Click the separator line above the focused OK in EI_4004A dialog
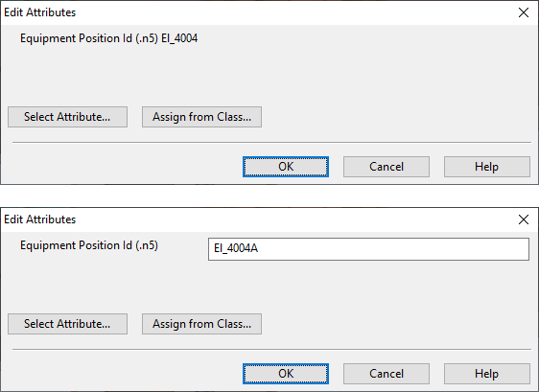This screenshot has width=539, height=392. [x=271, y=349]
